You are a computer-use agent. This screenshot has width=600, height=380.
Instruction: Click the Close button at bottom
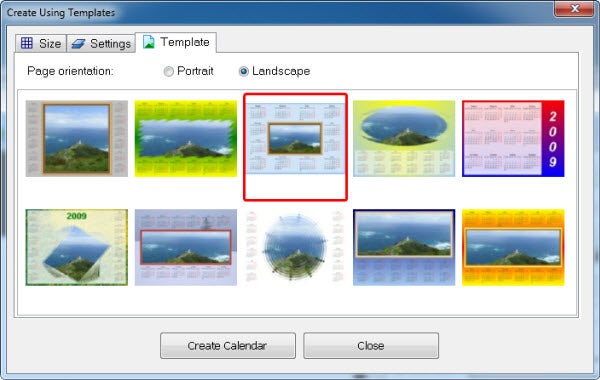(x=371, y=346)
